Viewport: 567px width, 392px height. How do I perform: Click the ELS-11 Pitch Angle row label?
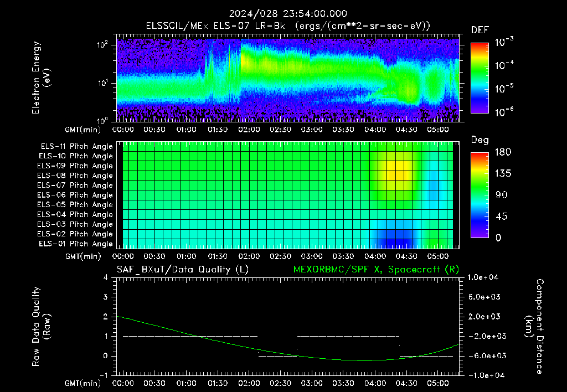tap(76, 147)
